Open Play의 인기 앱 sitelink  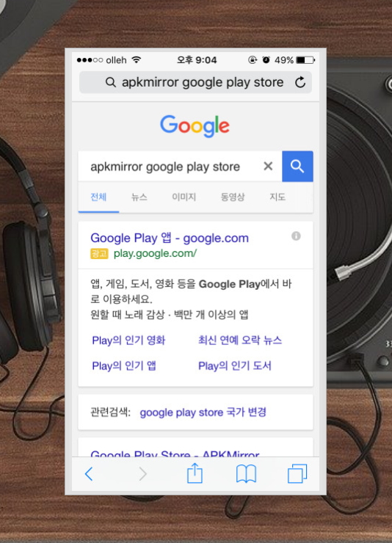124,365
